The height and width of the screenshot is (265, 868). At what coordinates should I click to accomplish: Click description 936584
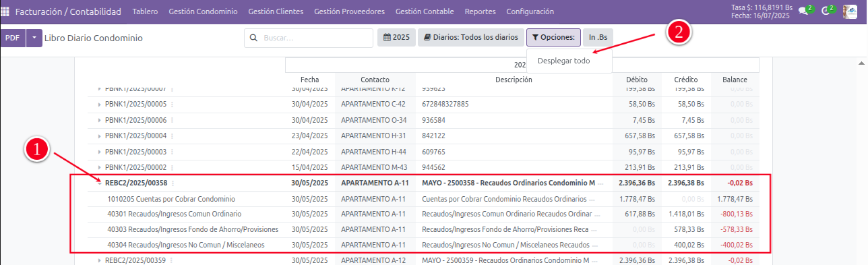point(433,120)
